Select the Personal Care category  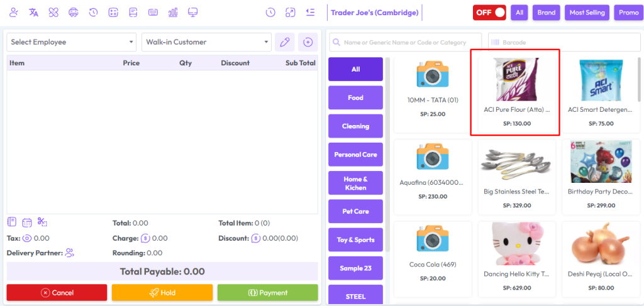click(x=356, y=155)
